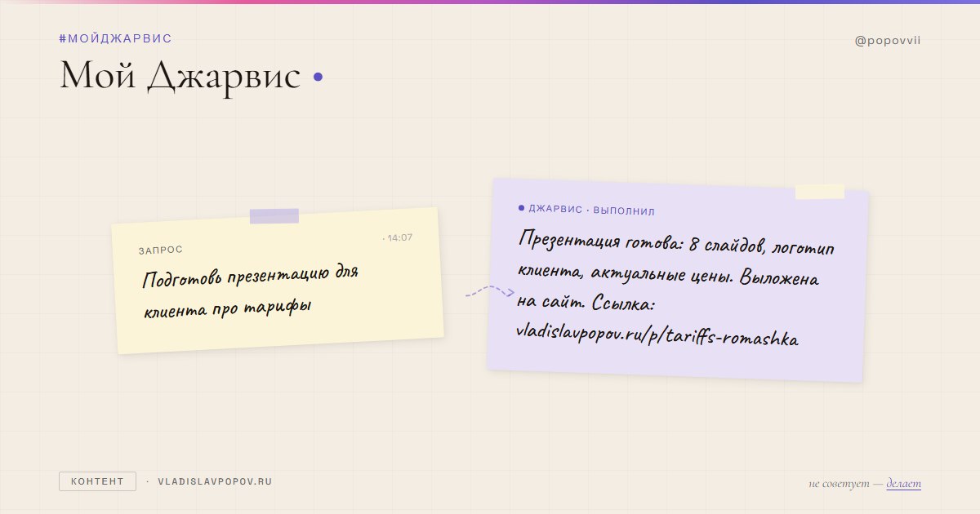This screenshot has height=514, width=980.
Task: Click the ДЖАРВИС · ВЫПОЛНИЛ status label
Action: [591, 210]
